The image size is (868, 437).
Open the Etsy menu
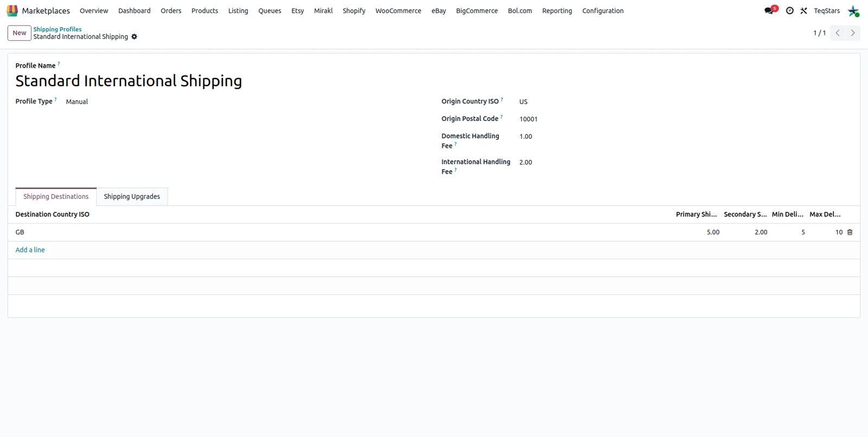pyautogui.click(x=297, y=11)
